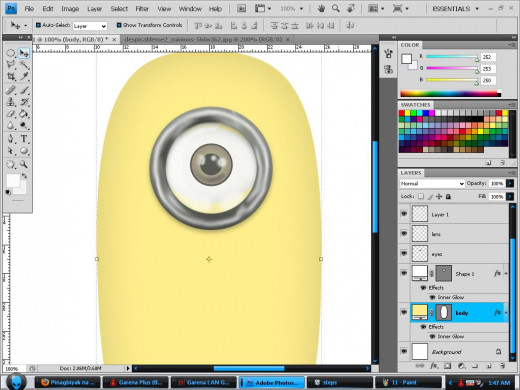520x390 pixels.
Task: Toggle body layer Inner Glow visibility
Action: [x=433, y=336]
